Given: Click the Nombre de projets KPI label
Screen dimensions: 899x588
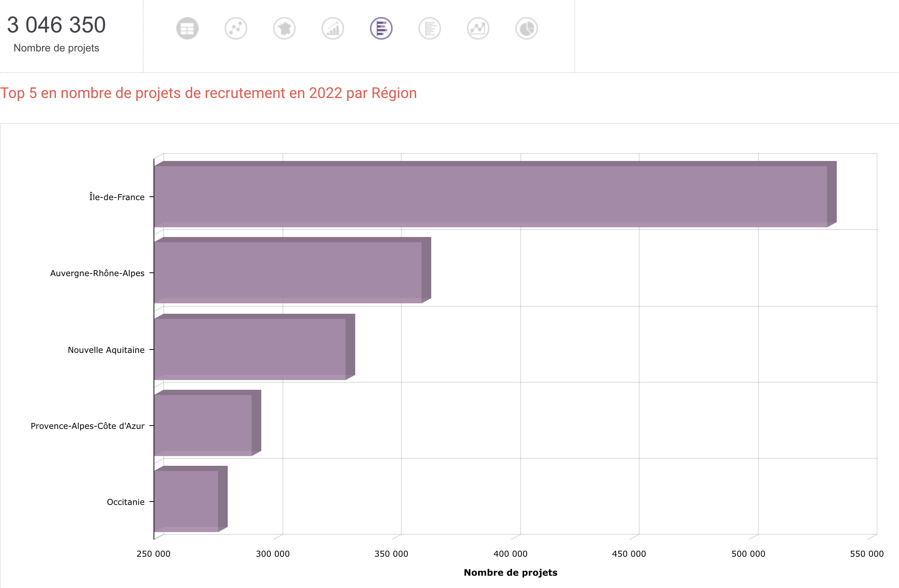Looking at the screenshot, I should 56,48.
